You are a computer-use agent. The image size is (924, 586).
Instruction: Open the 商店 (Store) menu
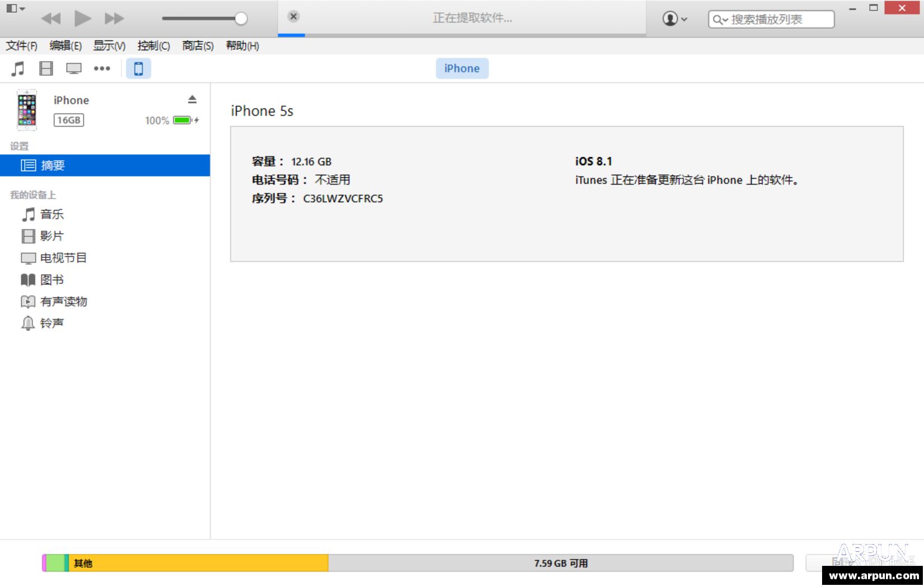click(x=196, y=46)
